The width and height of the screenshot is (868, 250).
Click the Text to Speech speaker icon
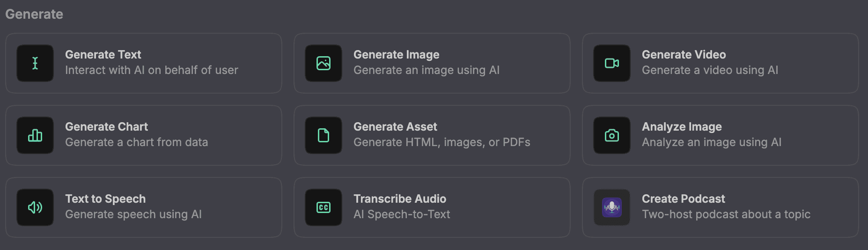tap(35, 207)
